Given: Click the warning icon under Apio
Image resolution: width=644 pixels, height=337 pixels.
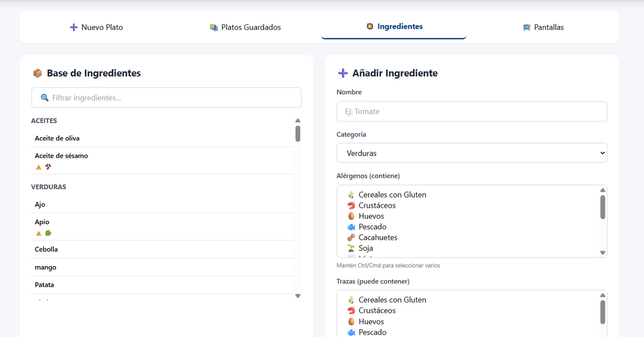Looking at the screenshot, I should (39, 233).
